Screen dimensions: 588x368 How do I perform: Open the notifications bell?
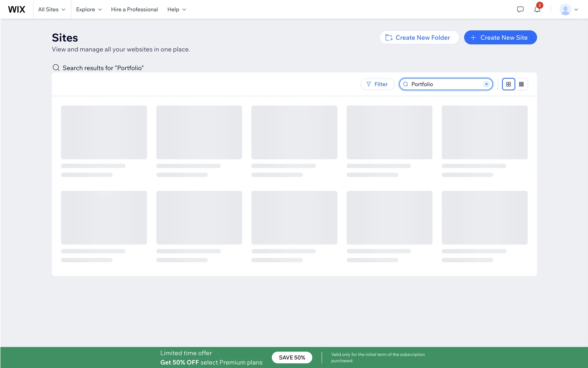[537, 10]
